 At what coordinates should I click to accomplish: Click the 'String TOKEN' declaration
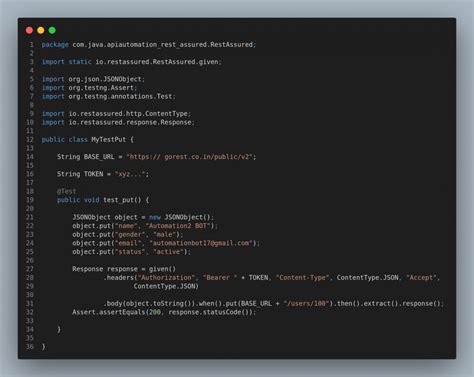click(103, 174)
